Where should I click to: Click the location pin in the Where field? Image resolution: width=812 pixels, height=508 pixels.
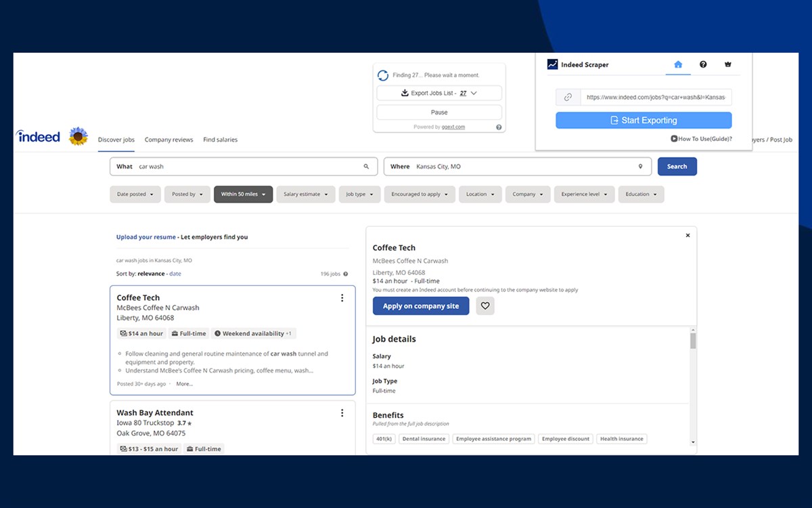point(640,167)
